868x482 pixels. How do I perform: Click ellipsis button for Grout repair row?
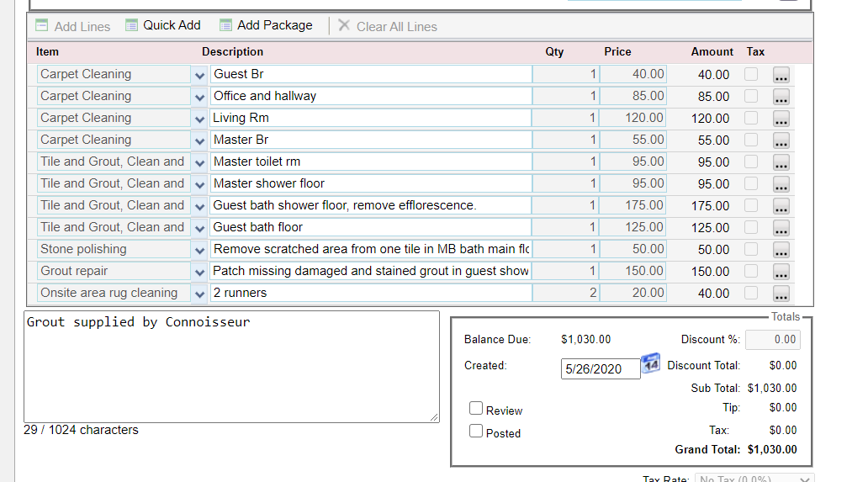tap(781, 272)
